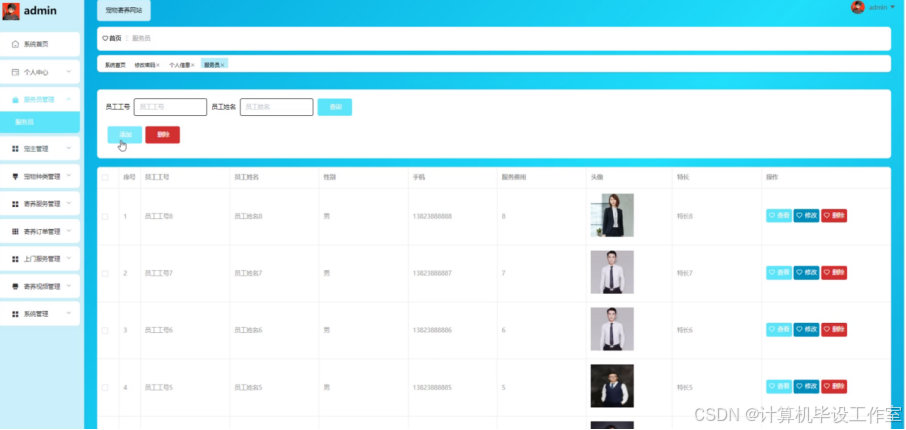Focus the 员工姓名 search input

277,107
